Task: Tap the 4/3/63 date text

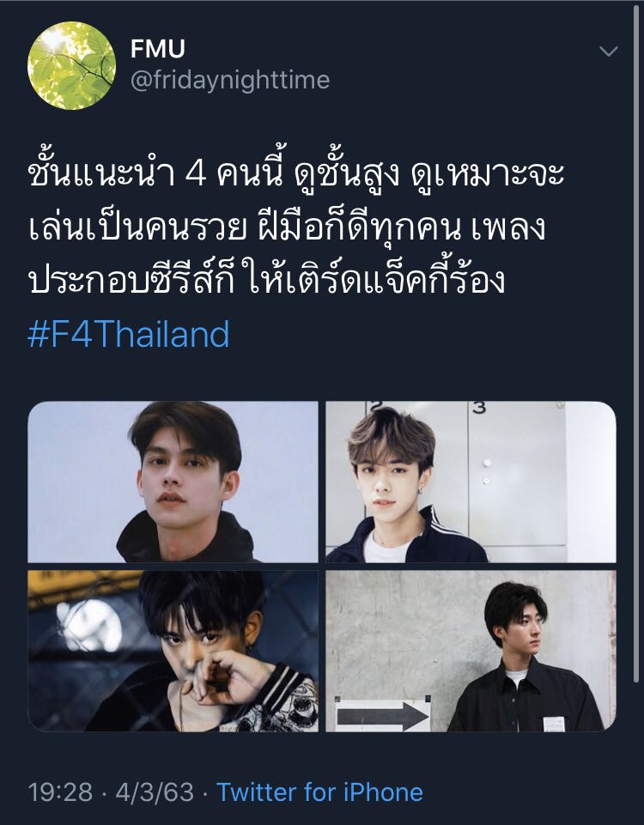Action: 155,792
